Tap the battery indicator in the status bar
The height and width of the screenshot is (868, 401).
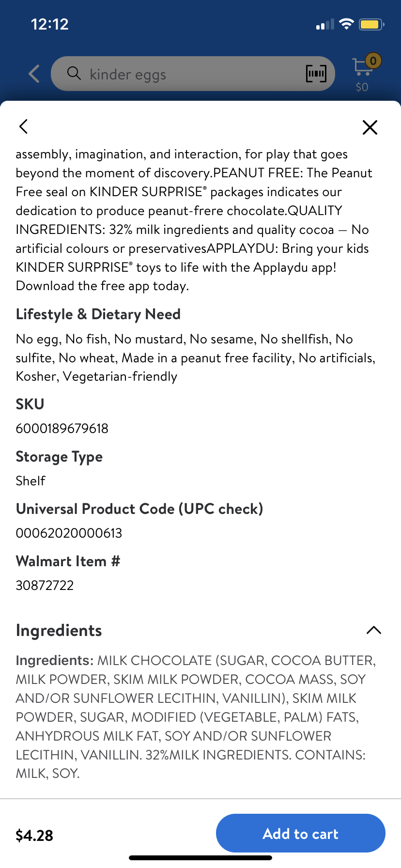tap(371, 24)
